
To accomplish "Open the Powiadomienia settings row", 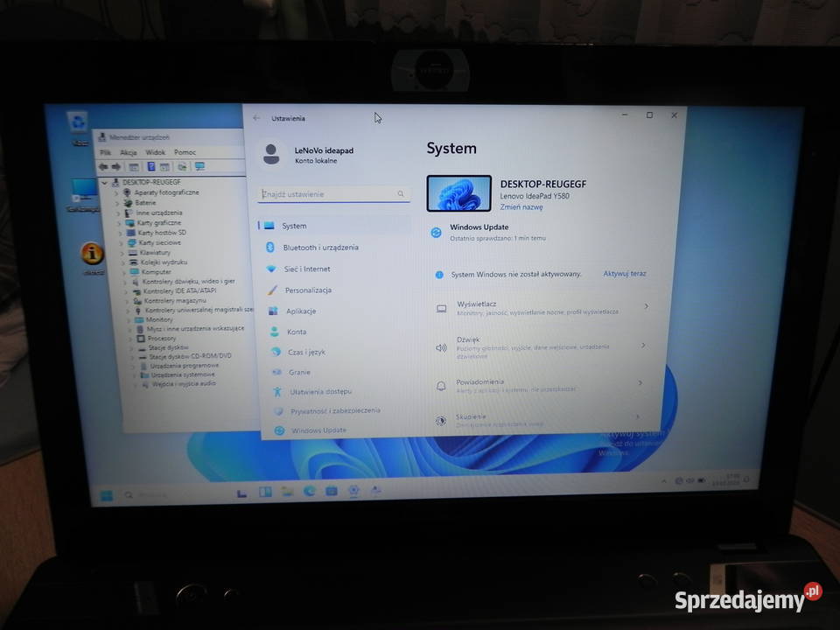I will click(x=541, y=385).
